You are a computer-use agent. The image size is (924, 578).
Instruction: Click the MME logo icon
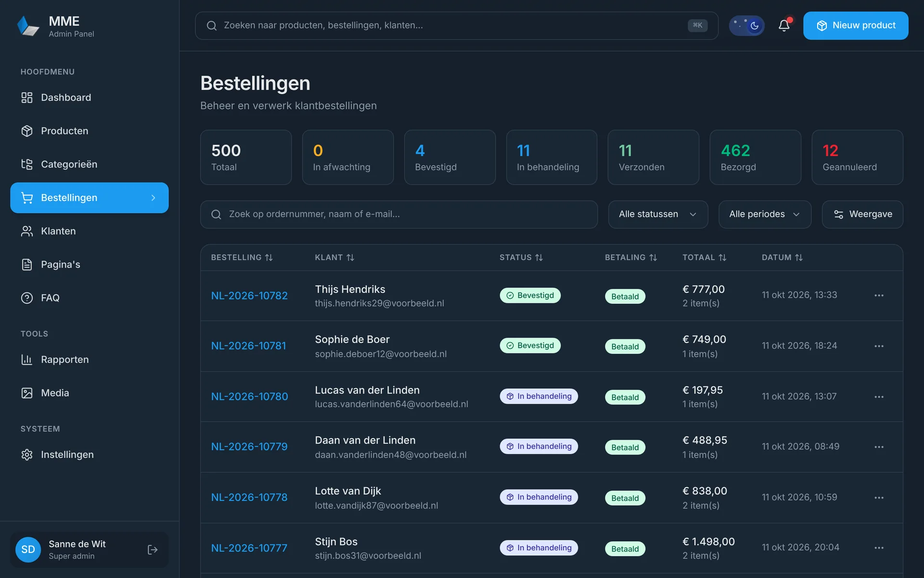[28, 26]
